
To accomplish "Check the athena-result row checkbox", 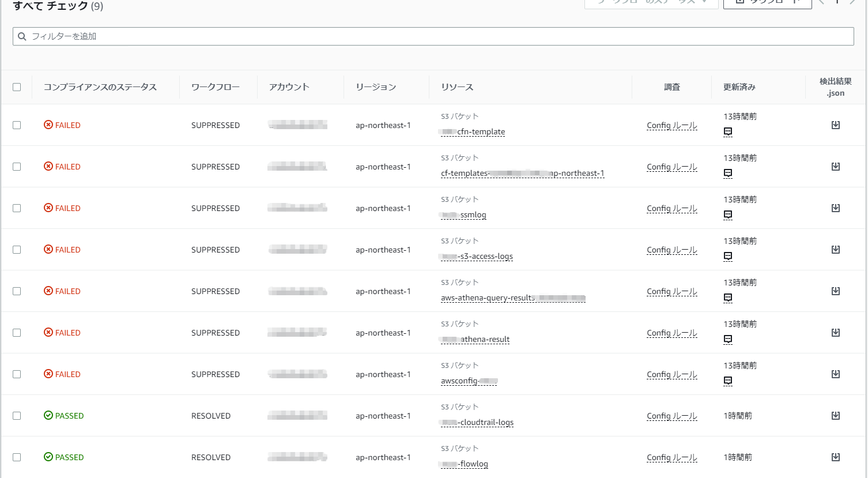I will (17, 333).
